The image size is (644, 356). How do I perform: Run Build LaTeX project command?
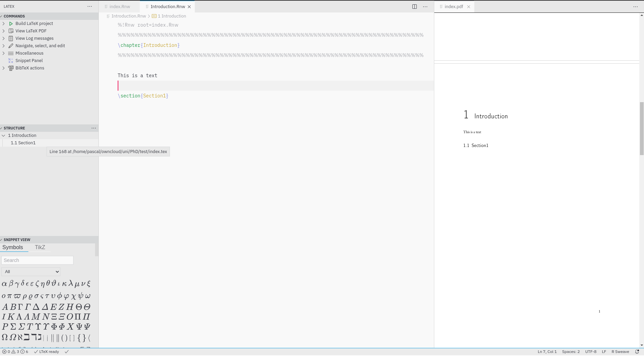tap(10, 23)
